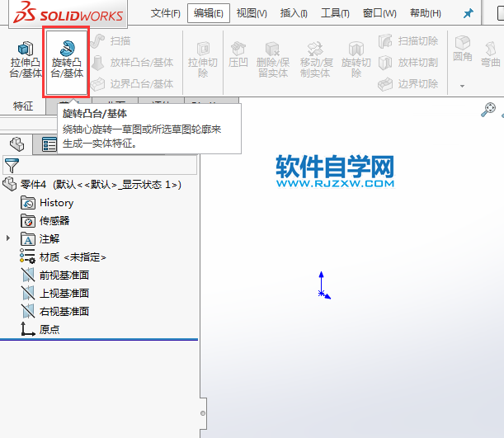Open the 编辑(E) menu
The image size is (504, 438).
(x=209, y=13)
